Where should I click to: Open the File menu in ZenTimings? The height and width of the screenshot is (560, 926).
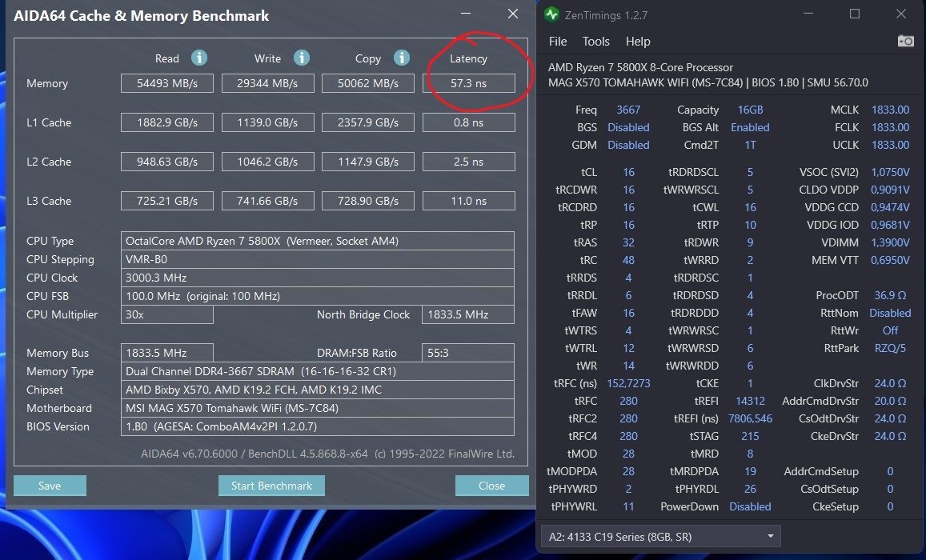(x=558, y=42)
